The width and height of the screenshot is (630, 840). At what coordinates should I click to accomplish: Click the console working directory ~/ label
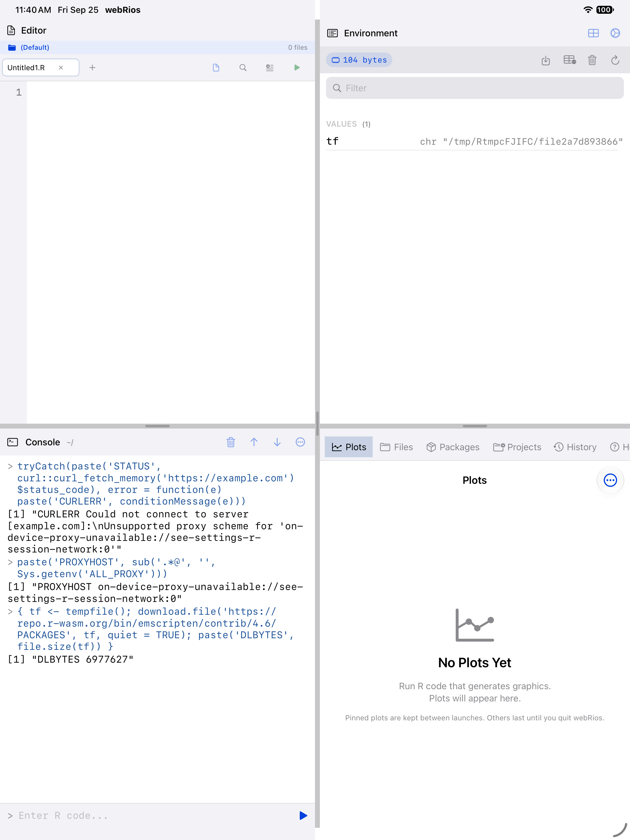click(x=70, y=442)
